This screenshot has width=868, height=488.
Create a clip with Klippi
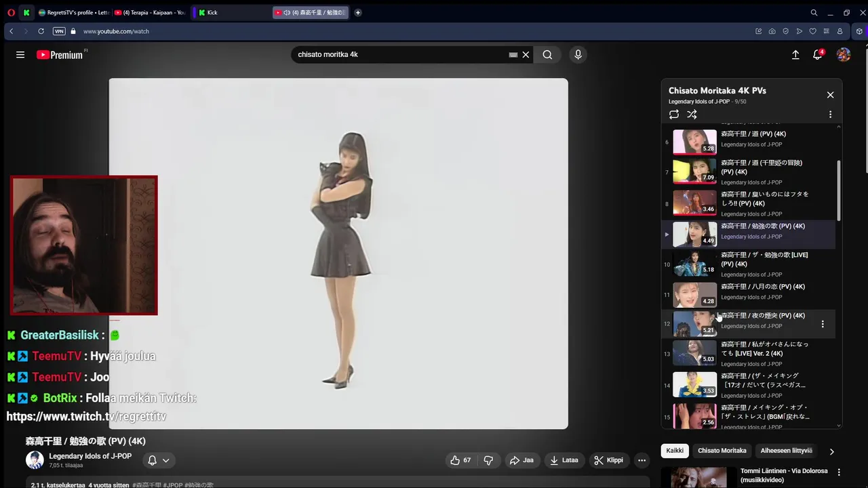coord(608,460)
